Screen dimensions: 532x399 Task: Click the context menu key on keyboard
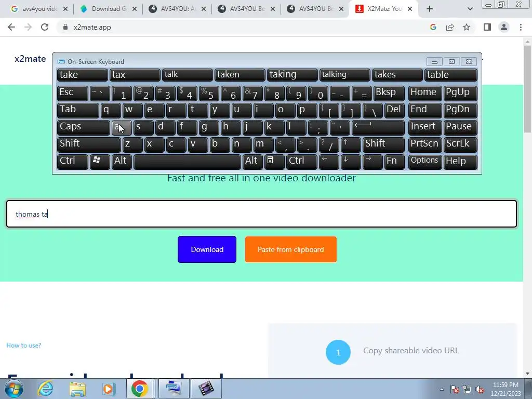tap(274, 162)
